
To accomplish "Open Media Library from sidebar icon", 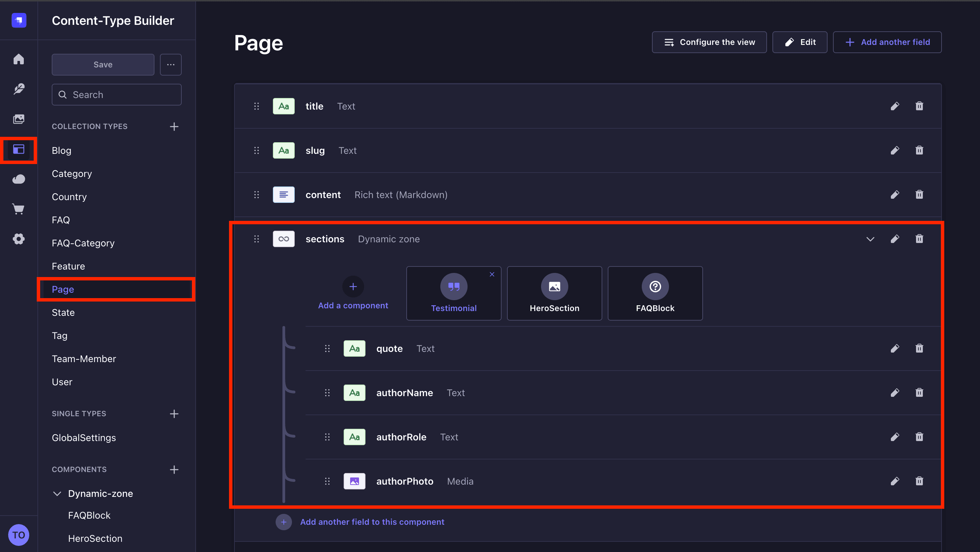I will click(x=18, y=119).
